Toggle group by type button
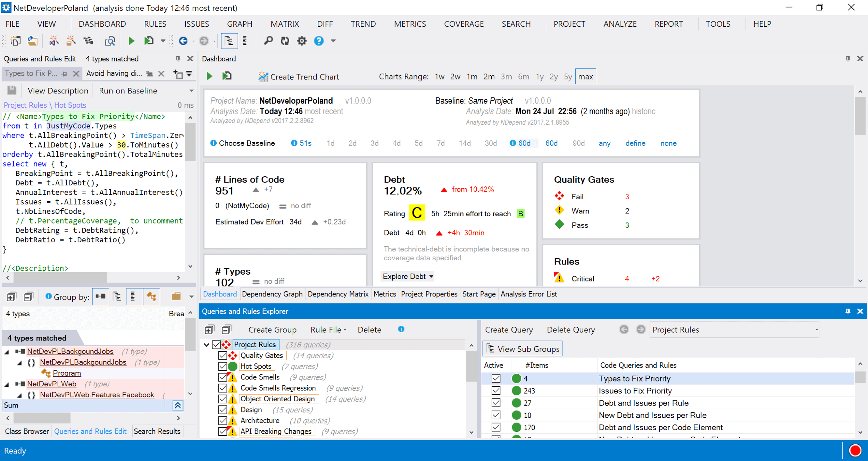868x461 pixels. coord(152,296)
